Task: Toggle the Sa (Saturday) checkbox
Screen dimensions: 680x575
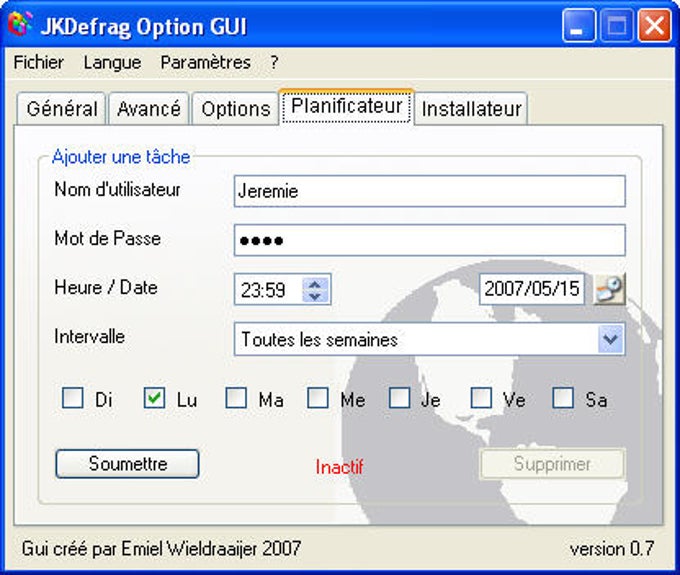Action: 563,398
